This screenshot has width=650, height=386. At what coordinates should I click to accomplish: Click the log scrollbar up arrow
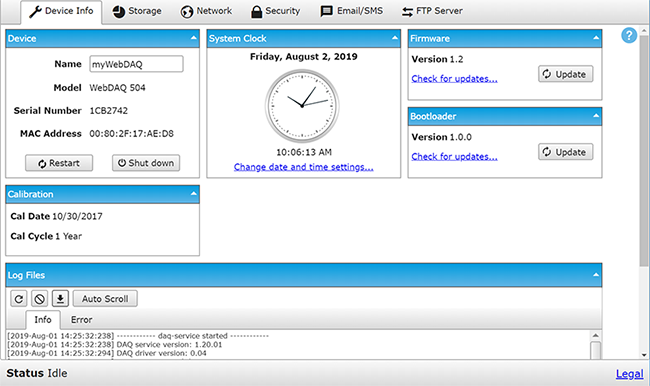(596, 335)
